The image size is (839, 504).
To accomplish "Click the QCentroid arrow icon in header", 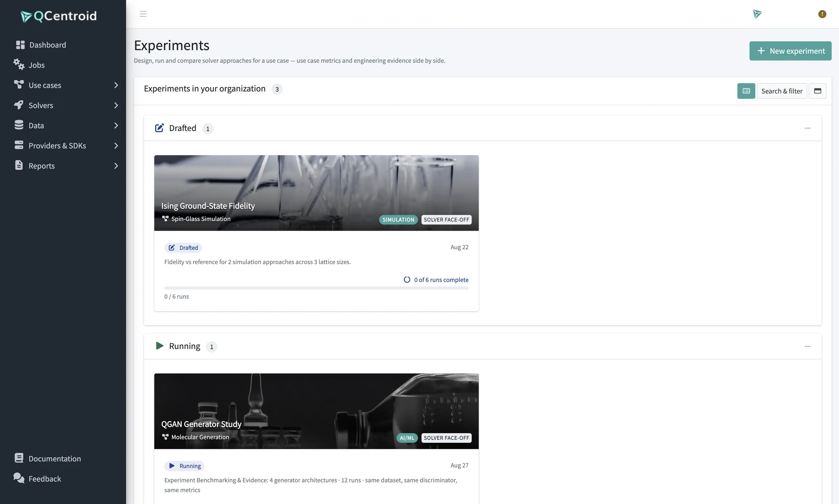I will [757, 14].
